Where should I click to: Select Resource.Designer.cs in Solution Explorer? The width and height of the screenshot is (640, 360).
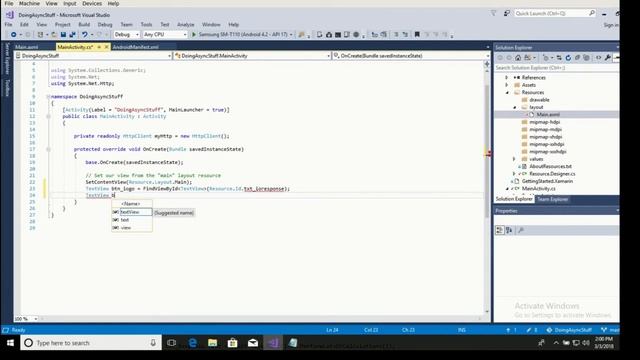click(x=552, y=174)
